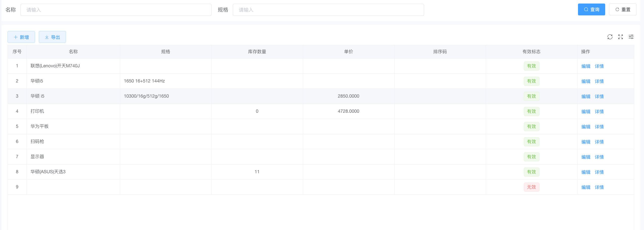Image resolution: width=644 pixels, height=230 pixels.
Task: Focus the 规格 search input field
Action: point(328,10)
